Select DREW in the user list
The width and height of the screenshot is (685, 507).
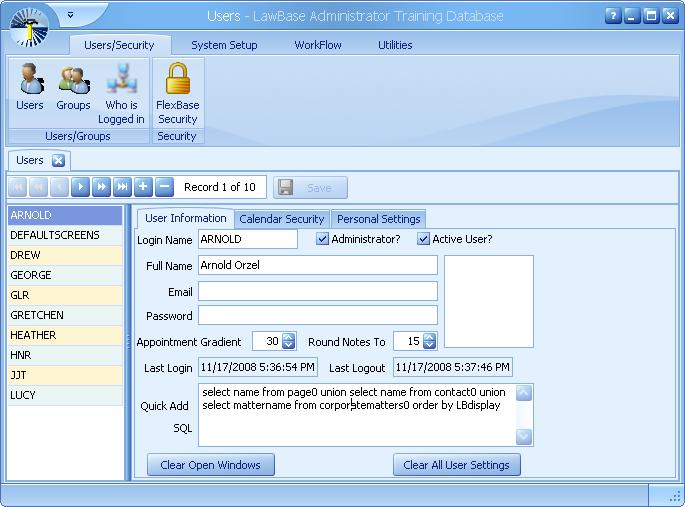click(65, 255)
